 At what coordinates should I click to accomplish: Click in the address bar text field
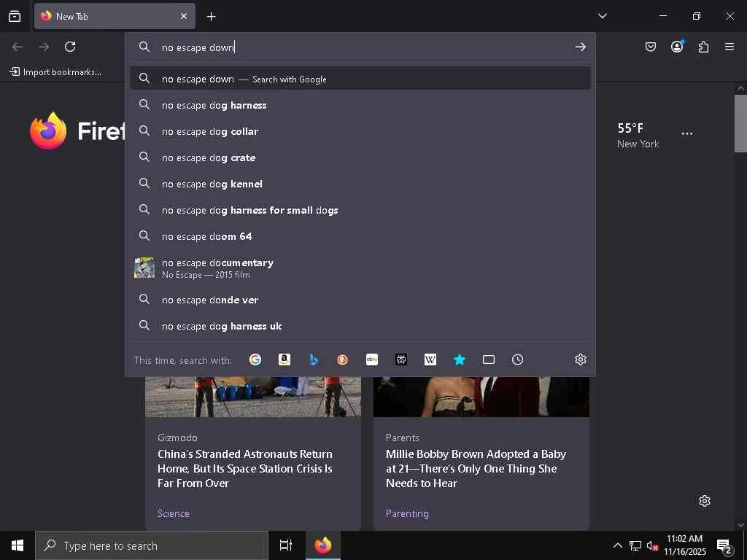pos(362,47)
